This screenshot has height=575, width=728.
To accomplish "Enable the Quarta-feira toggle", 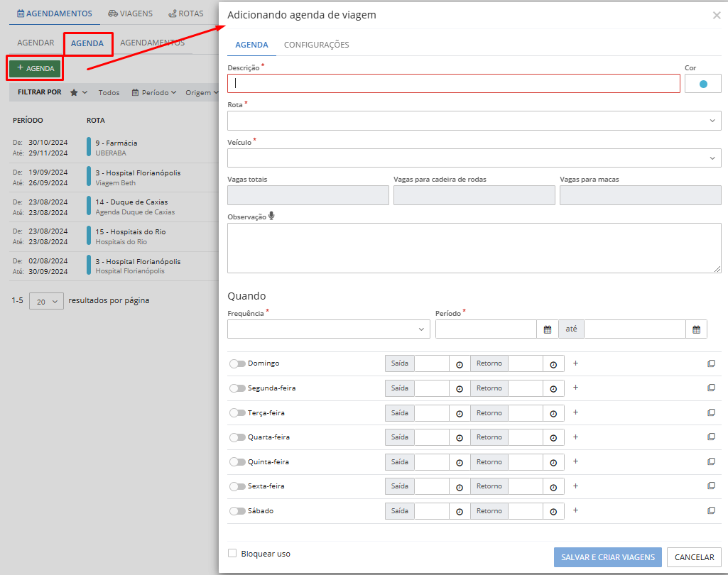I will 237,437.
